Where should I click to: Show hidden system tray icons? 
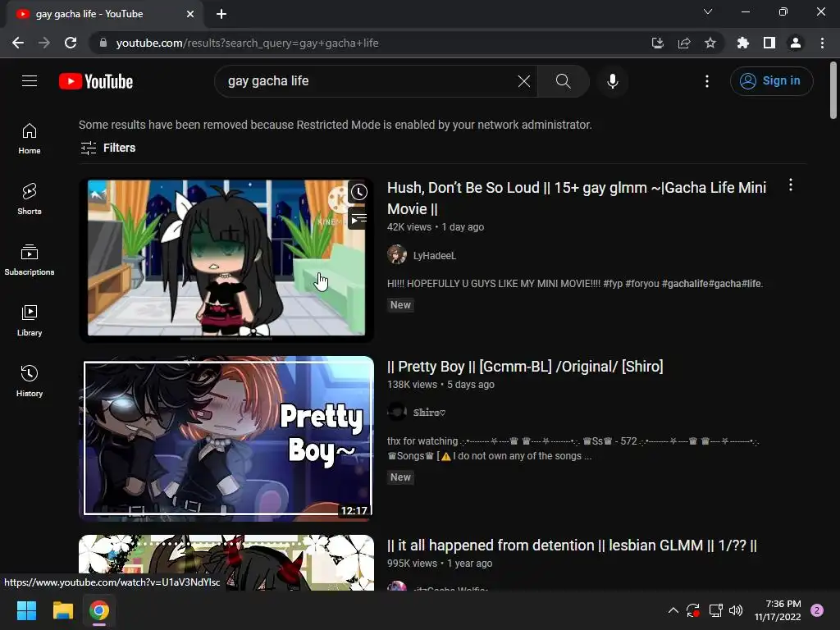tap(673, 610)
